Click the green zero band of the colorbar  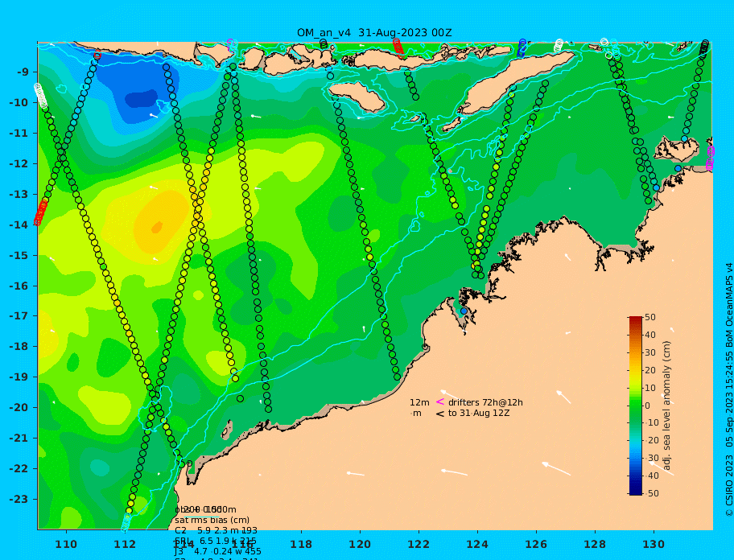[x=636, y=406]
